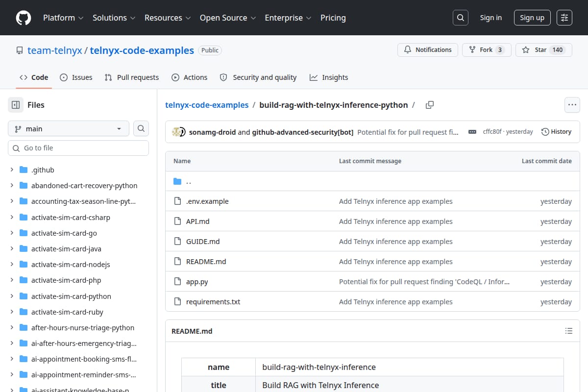Screen dimensions: 588x392
Task: Click the file icon beside API.md
Action: tap(177, 221)
